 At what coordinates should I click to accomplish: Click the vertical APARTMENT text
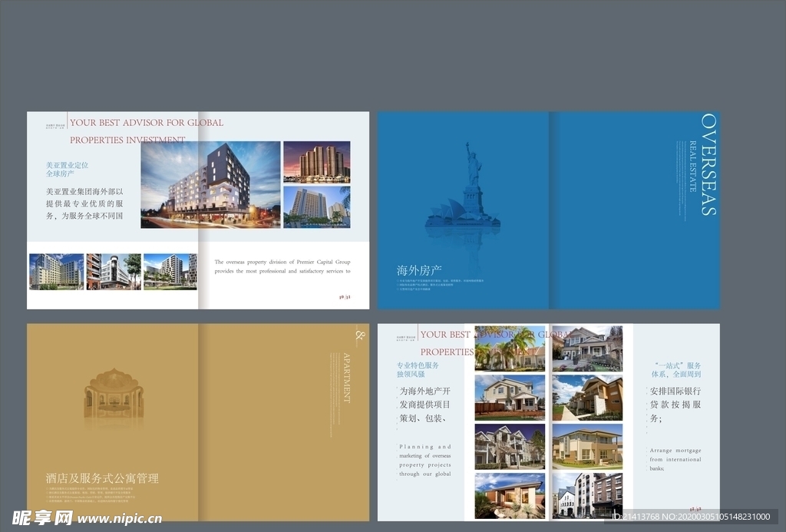click(346, 378)
